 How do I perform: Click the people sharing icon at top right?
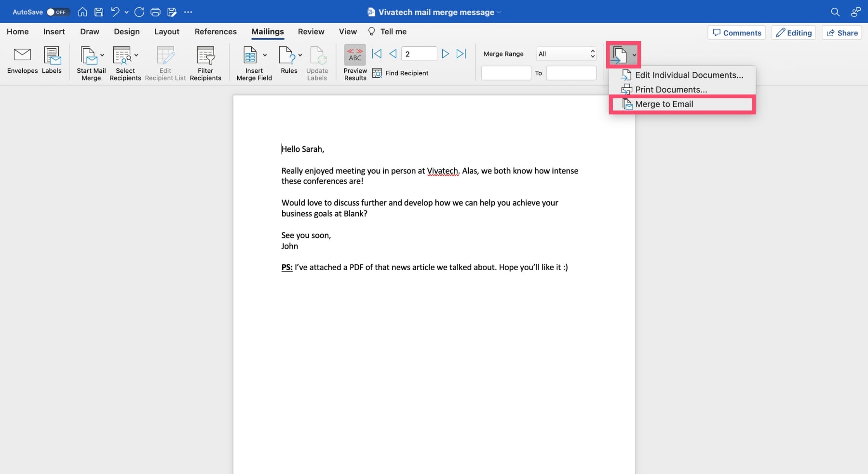point(855,12)
